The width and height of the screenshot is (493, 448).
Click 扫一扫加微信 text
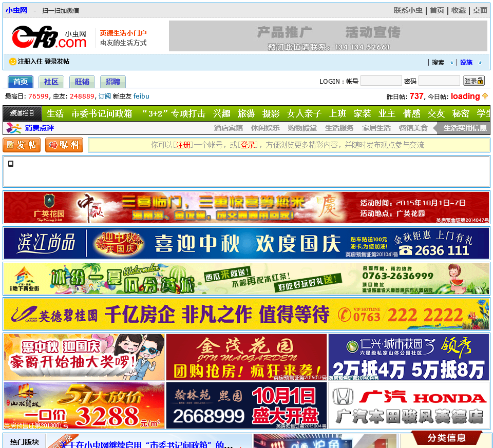[61, 11]
